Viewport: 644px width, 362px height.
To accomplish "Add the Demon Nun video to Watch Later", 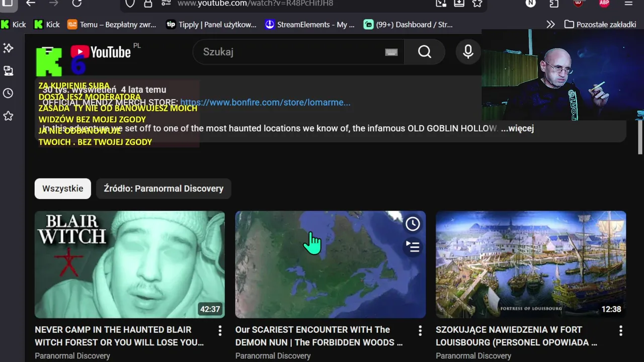I will [x=413, y=224].
